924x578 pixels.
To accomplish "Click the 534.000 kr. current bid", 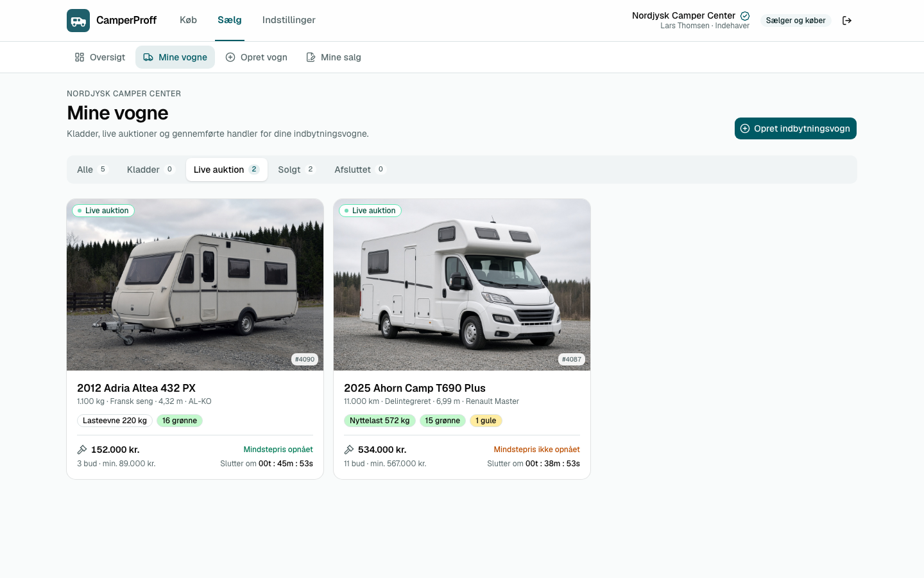I will pos(382,450).
